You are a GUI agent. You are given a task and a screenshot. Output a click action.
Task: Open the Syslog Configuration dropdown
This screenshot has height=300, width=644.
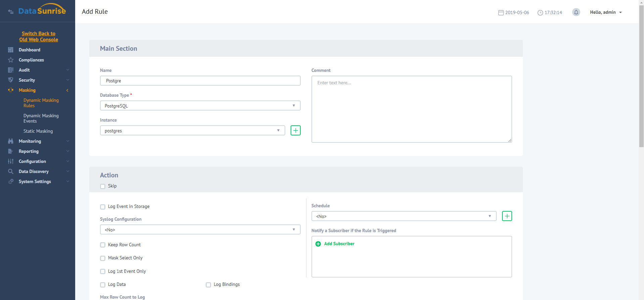point(200,229)
